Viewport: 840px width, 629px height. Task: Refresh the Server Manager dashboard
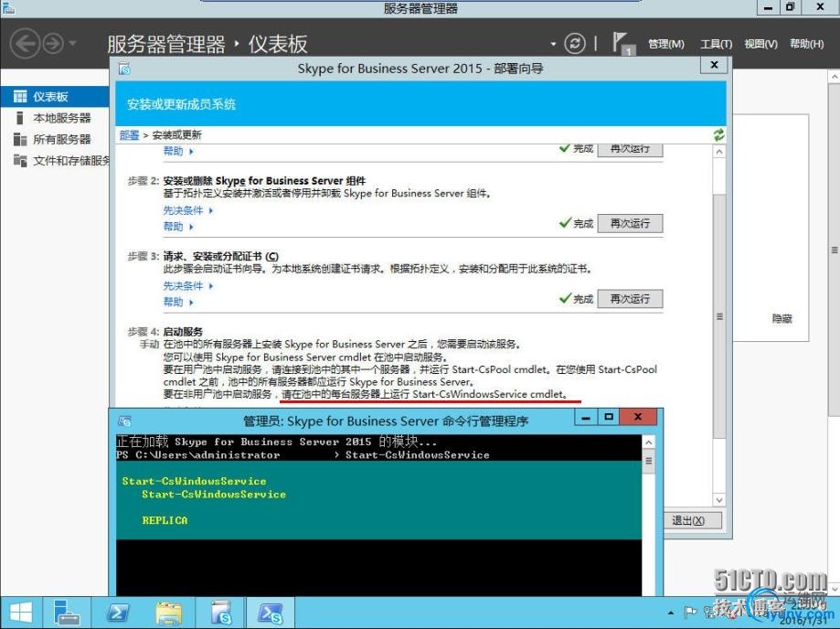coord(575,43)
